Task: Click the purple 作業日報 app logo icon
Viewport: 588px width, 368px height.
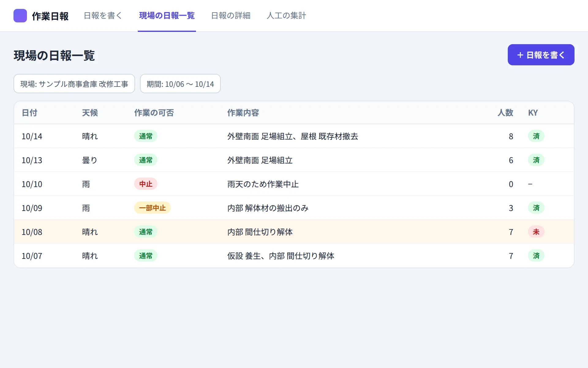Action: (20, 16)
